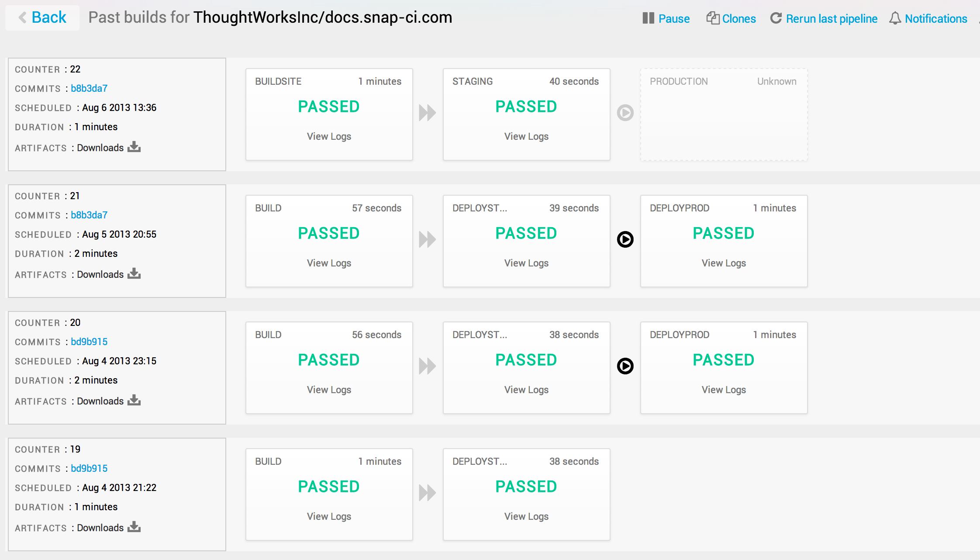Viewport: 980px width, 560px height.
Task: Open commit b8b3da7 link for counter 22
Action: pos(89,88)
